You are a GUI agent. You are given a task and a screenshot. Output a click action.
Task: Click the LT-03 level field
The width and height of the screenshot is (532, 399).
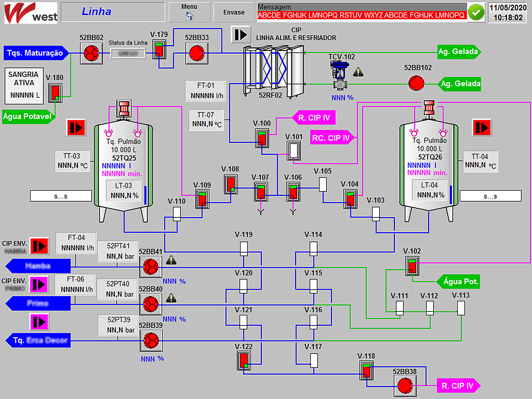(124, 191)
